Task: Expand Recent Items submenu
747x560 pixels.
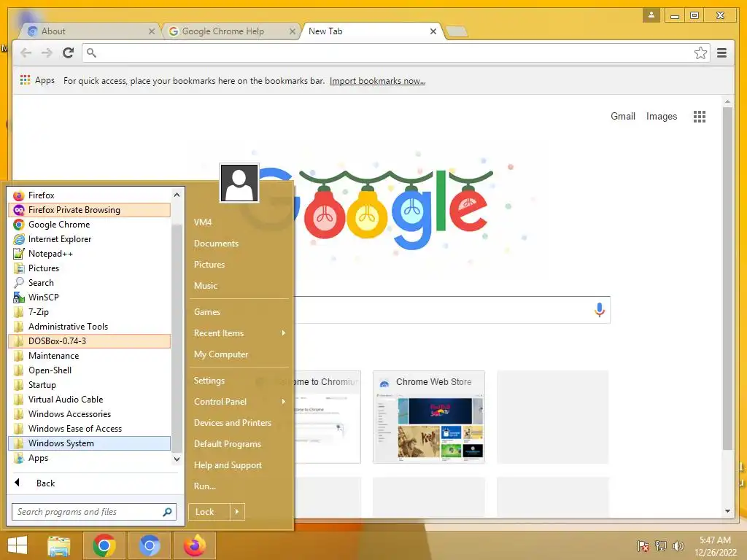Action: pyautogui.click(x=239, y=333)
